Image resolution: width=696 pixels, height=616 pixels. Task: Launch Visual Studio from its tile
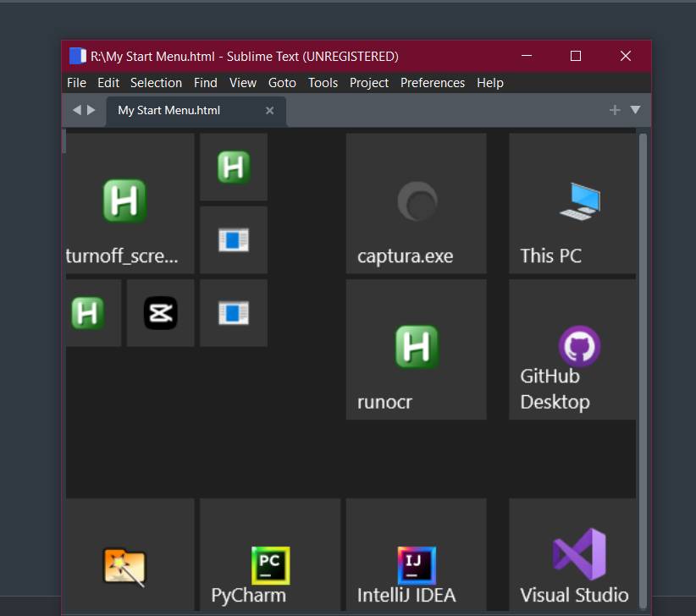[x=579, y=554]
